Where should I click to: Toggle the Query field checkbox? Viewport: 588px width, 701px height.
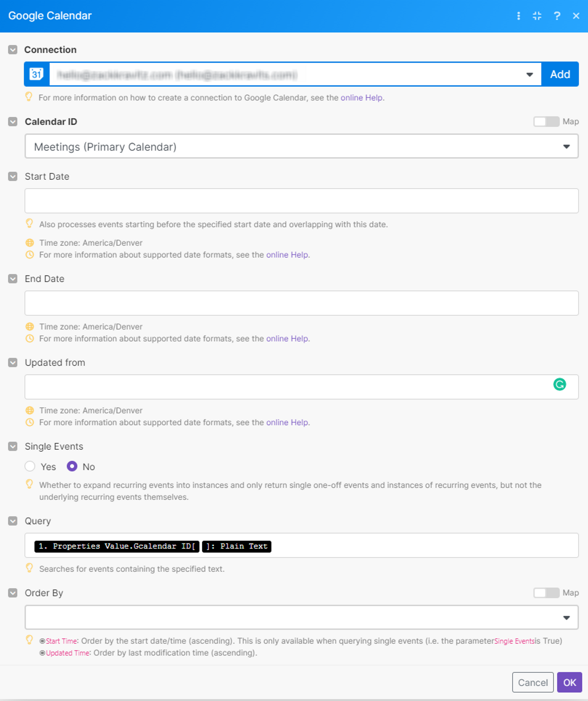tap(13, 521)
